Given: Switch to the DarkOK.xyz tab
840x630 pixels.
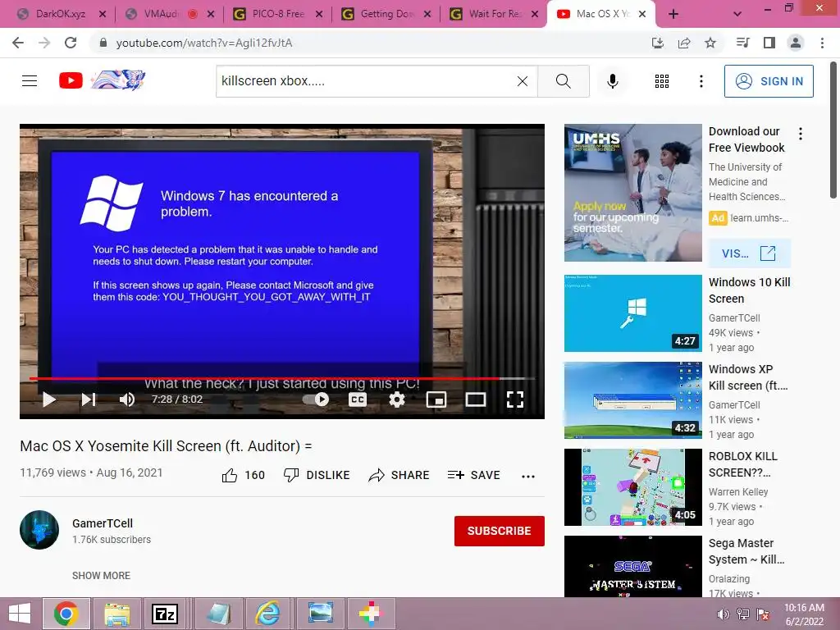Looking at the screenshot, I should click(x=62, y=14).
